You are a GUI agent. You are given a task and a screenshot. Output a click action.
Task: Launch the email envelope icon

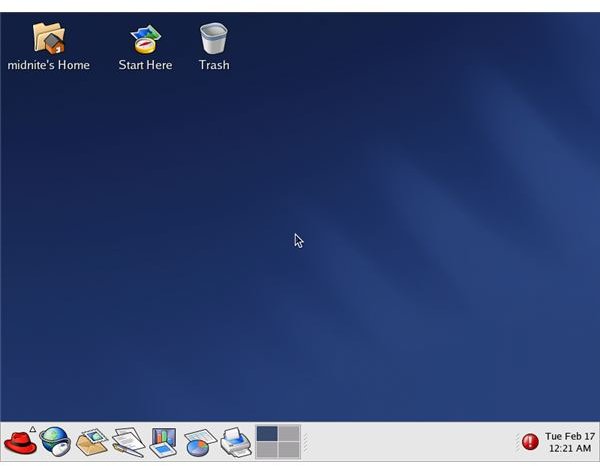[91, 442]
